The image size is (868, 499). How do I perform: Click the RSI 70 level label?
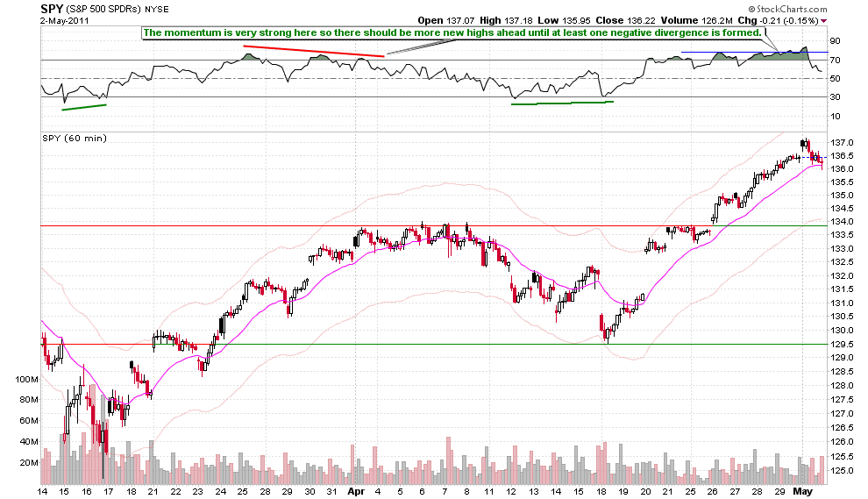click(834, 60)
